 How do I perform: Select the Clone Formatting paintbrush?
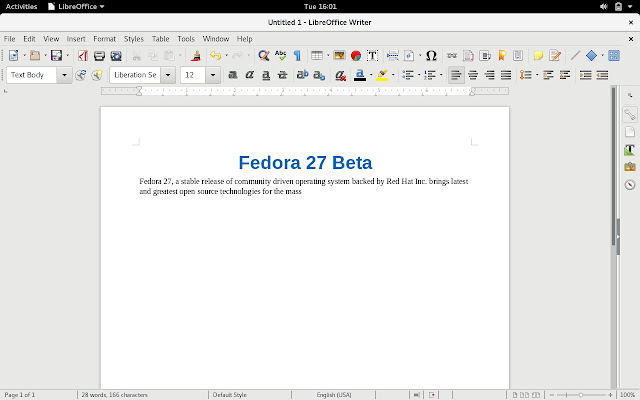point(196,55)
